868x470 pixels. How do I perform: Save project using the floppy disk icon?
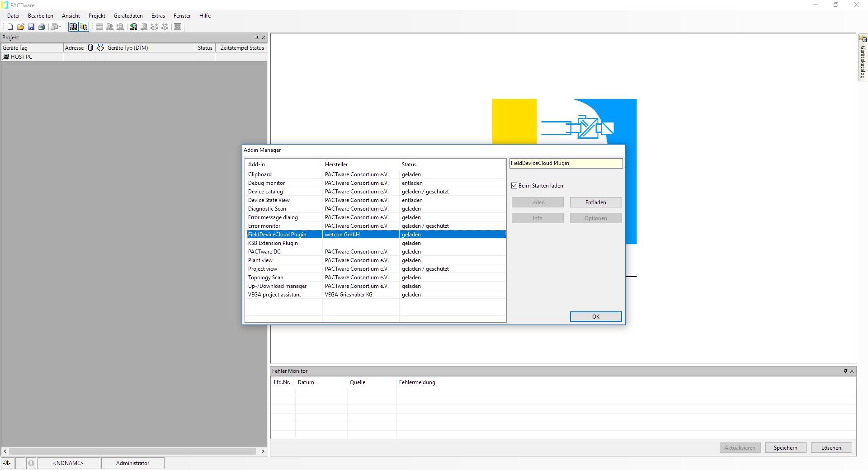31,27
